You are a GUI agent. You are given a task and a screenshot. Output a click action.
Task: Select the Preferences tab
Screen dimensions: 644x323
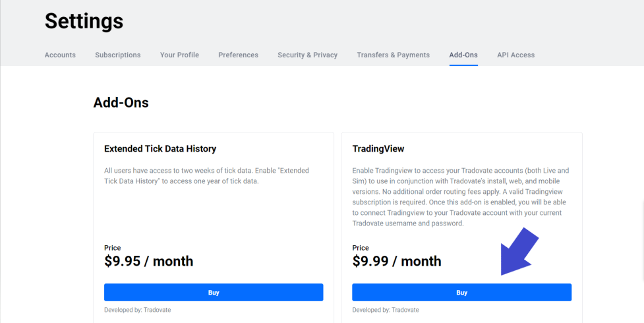pyautogui.click(x=238, y=55)
